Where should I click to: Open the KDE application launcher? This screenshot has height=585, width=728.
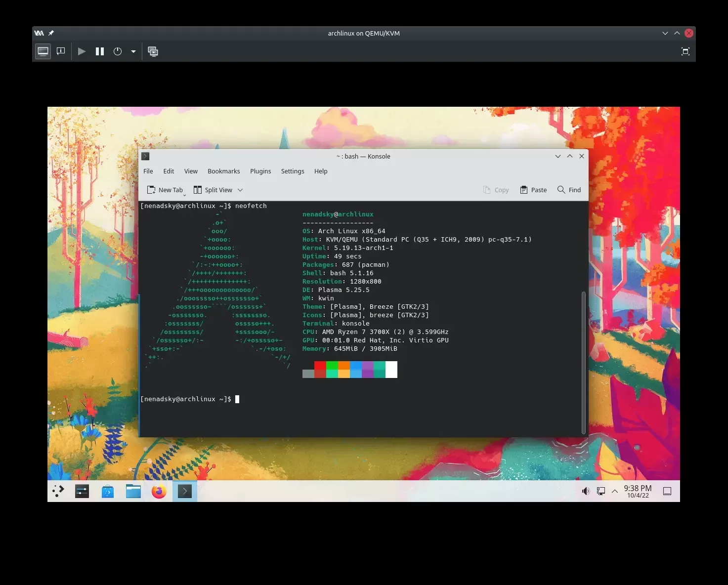point(58,491)
